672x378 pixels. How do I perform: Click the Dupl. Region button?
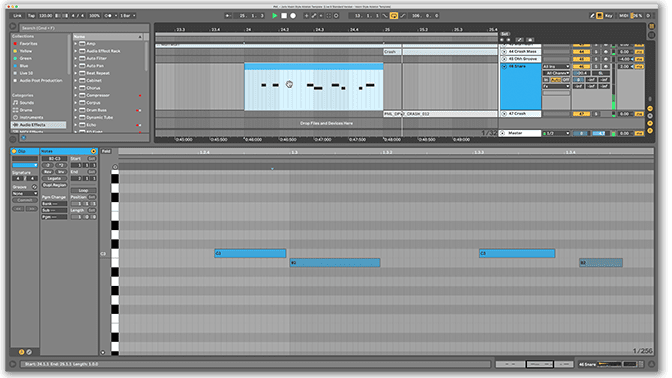(x=54, y=185)
